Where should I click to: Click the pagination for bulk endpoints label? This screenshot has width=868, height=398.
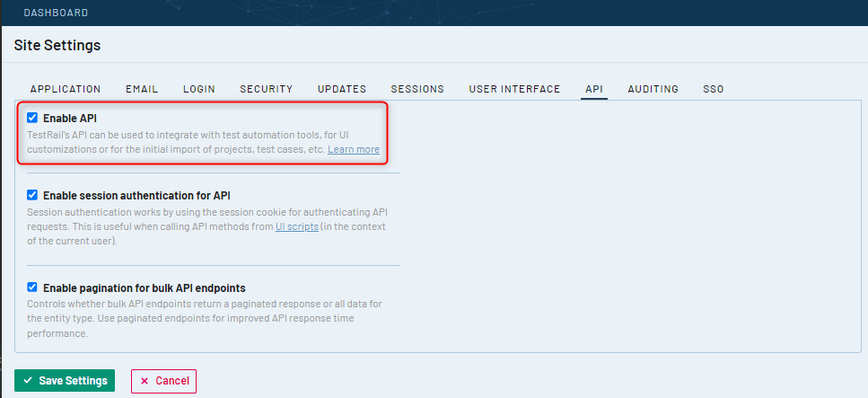coord(144,288)
